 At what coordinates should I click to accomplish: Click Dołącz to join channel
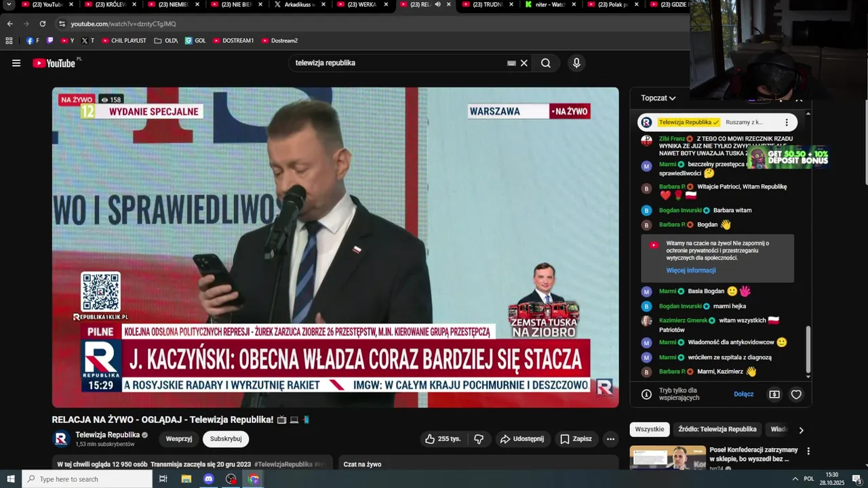click(744, 394)
